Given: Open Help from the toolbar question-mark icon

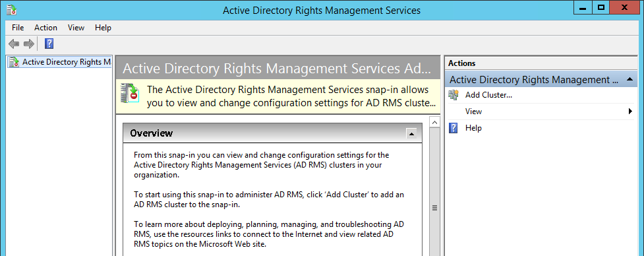Looking at the screenshot, I should point(49,44).
